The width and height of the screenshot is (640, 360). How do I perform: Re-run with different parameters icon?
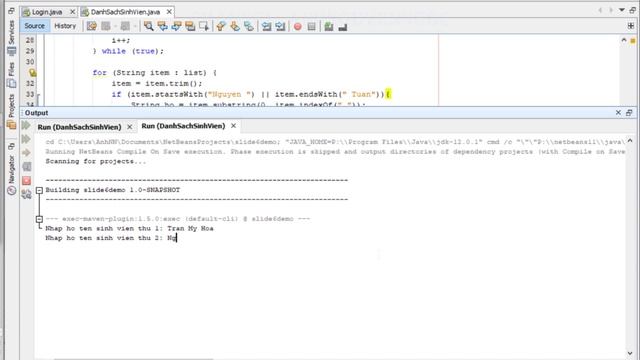[26, 139]
